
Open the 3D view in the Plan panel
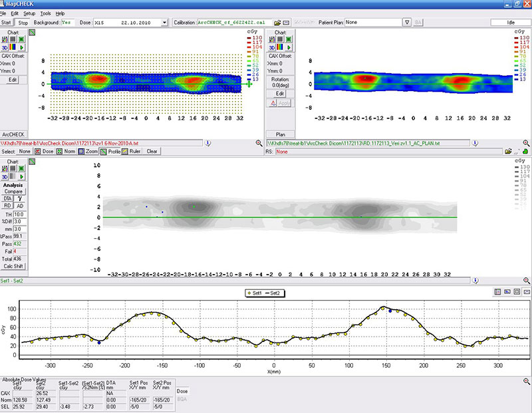pos(272,47)
